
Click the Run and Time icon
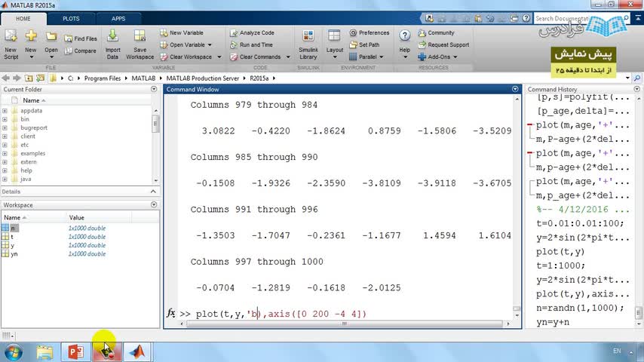point(234,44)
